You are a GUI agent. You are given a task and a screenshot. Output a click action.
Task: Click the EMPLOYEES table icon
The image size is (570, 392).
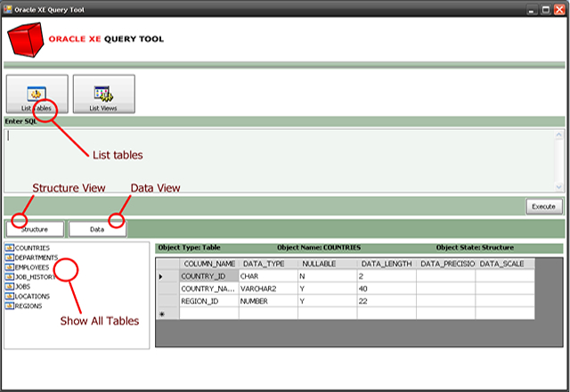coord(10,267)
